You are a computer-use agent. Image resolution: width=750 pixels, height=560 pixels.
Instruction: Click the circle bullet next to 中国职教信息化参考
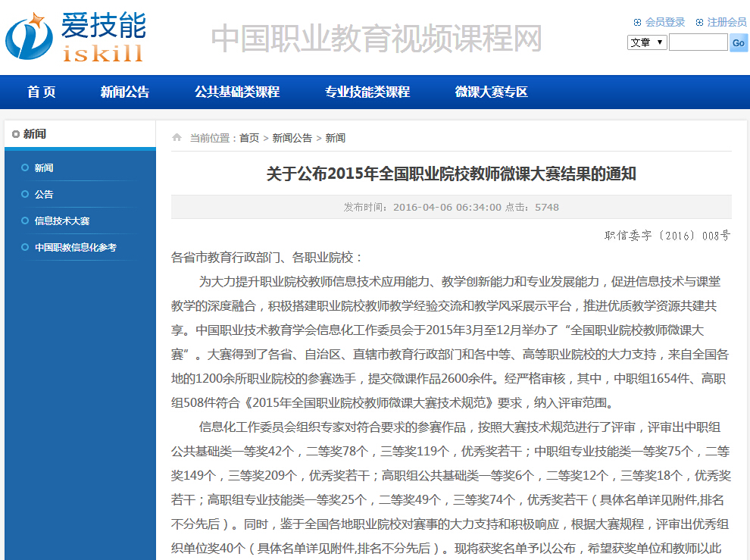click(25, 247)
